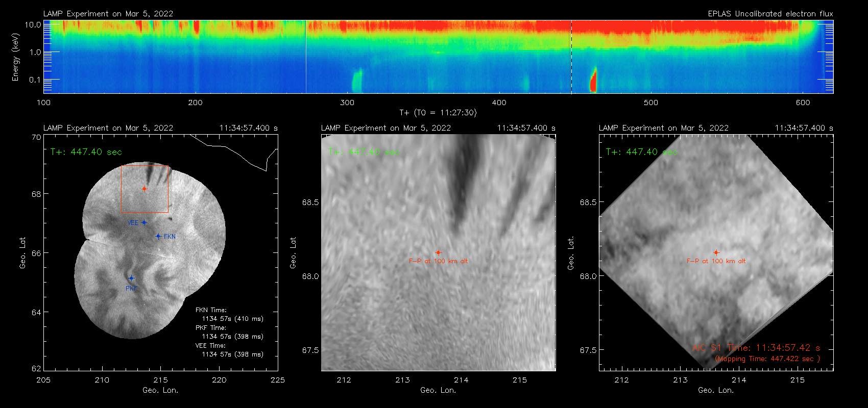Click the 'Geo. Lat' label of the middle panel
The width and height of the screenshot is (868, 408).
pos(293,253)
